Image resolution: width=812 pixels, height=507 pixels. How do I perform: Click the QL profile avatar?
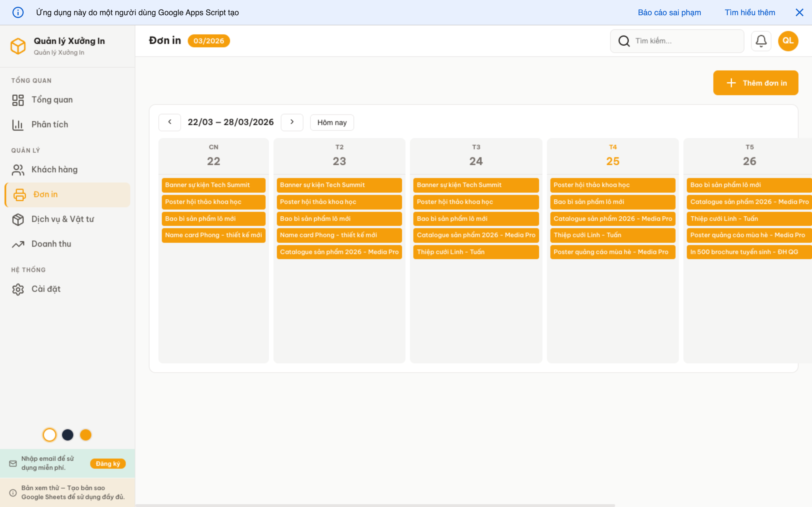pos(788,41)
